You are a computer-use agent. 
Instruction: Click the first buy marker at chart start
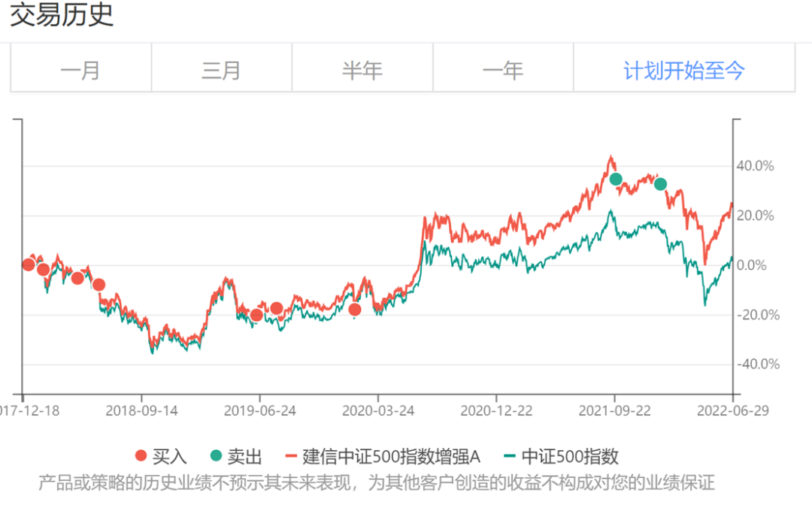[29, 265]
